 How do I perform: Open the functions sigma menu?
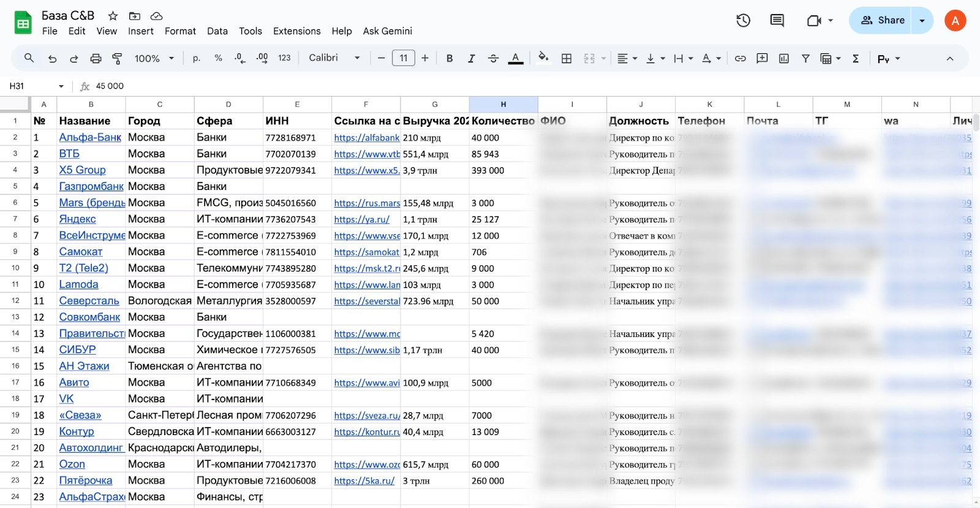pyautogui.click(x=856, y=58)
